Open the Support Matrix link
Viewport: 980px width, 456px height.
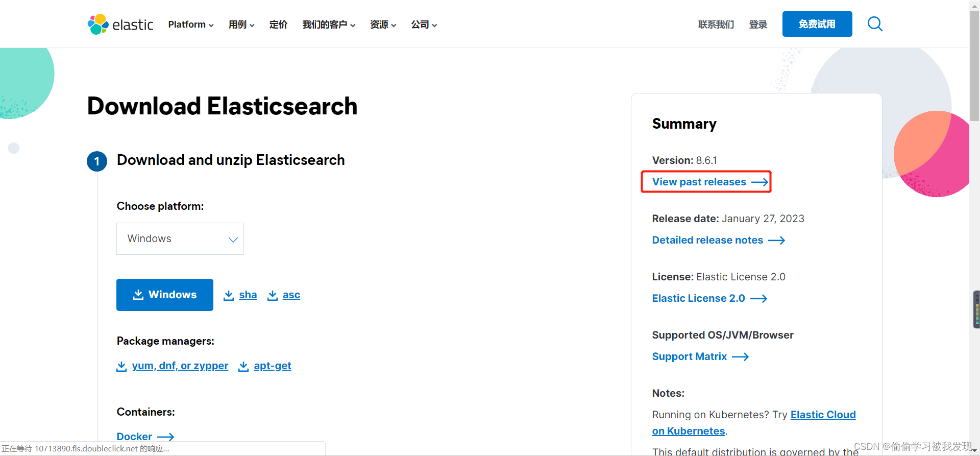(x=690, y=357)
